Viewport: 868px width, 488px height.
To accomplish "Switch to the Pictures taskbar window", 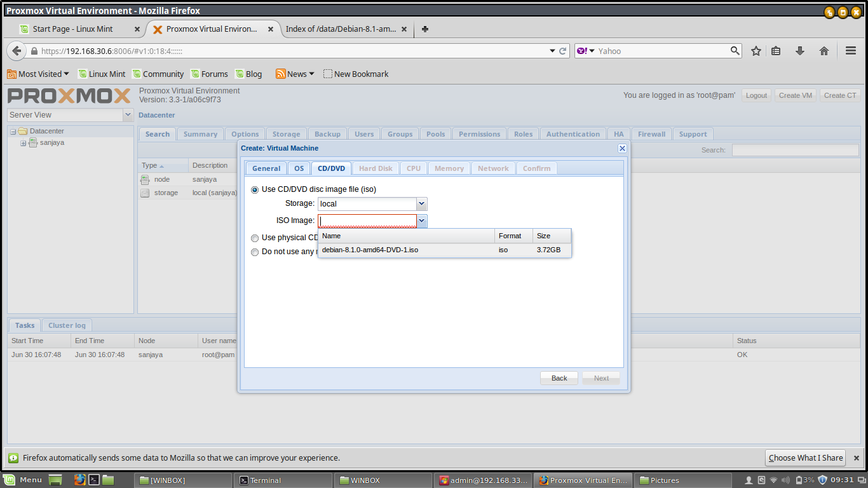I will [x=684, y=480].
